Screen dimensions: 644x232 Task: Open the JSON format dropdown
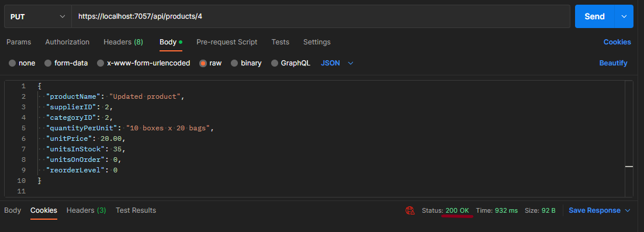pos(337,63)
